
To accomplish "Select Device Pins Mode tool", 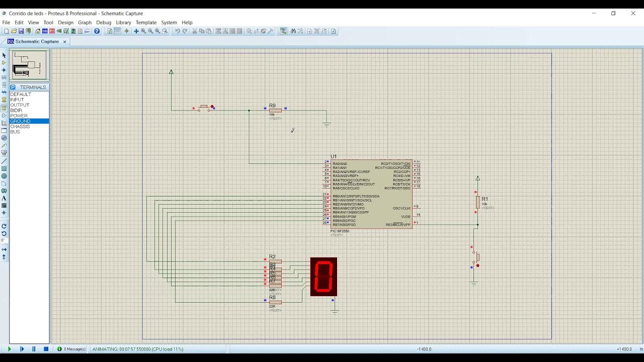I will [4, 115].
